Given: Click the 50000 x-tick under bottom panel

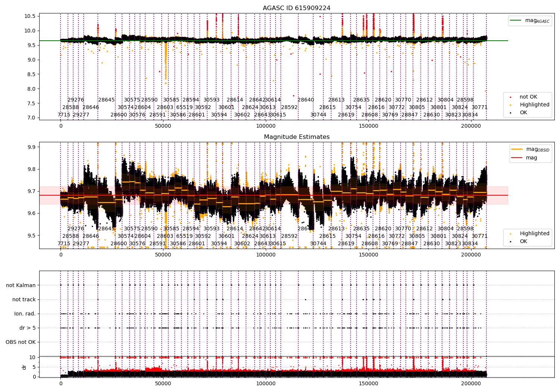Looking at the screenshot, I should point(163,383).
